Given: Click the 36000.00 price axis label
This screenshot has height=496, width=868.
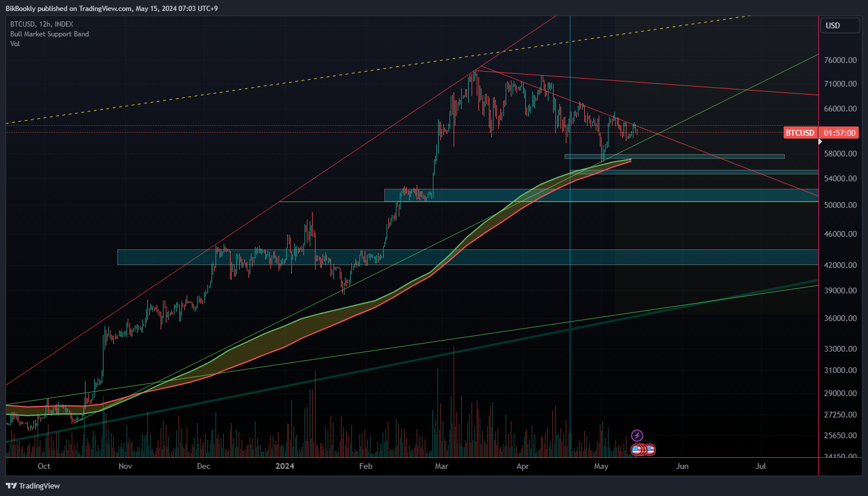Looking at the screenshot, I should [840, 318].
